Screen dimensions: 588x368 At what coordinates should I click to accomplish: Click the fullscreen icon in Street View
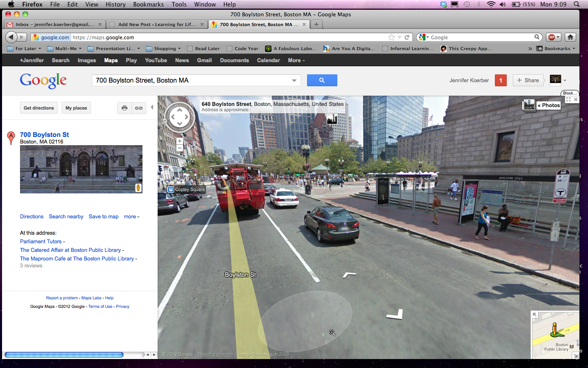[568, 99]
